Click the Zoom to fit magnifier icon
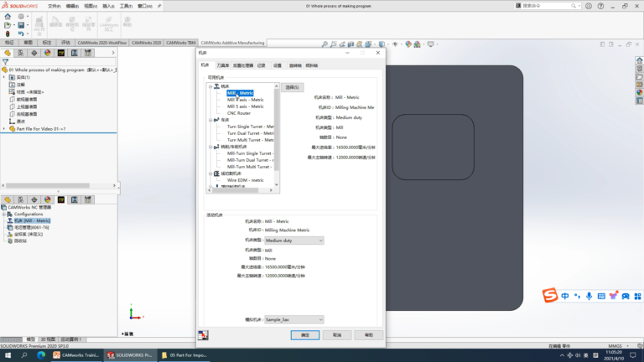The height and width of the screenshot is (362, 644). (x=325, y=44)
